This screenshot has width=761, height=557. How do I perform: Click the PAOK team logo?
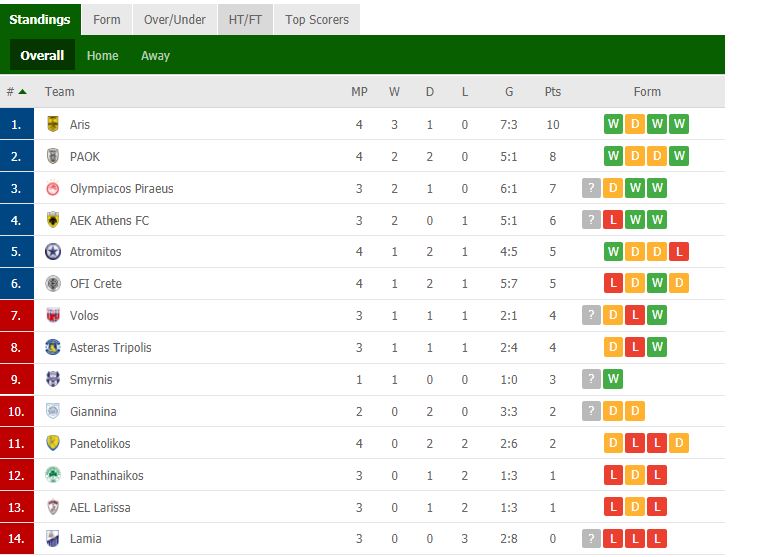coord(53,157)
